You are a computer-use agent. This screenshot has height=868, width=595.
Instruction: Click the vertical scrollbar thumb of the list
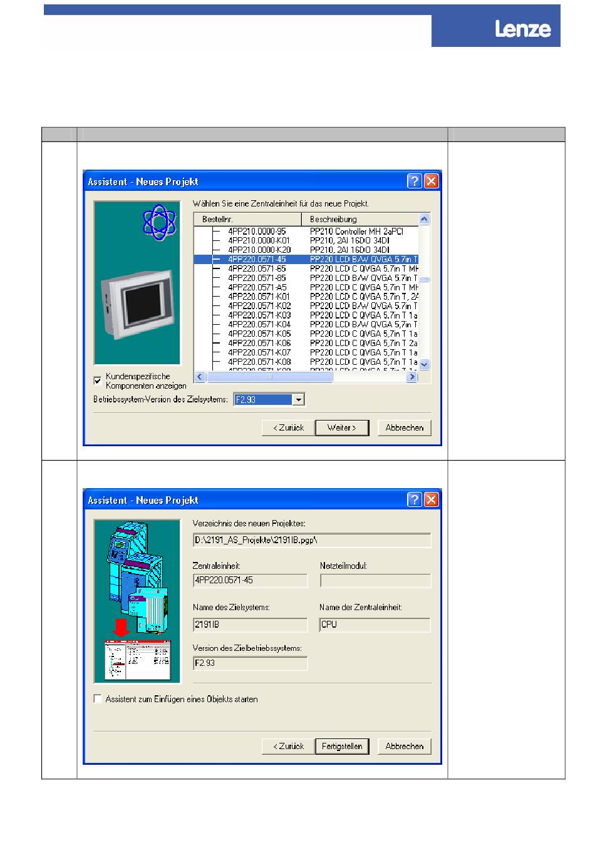tap(425, 280)
